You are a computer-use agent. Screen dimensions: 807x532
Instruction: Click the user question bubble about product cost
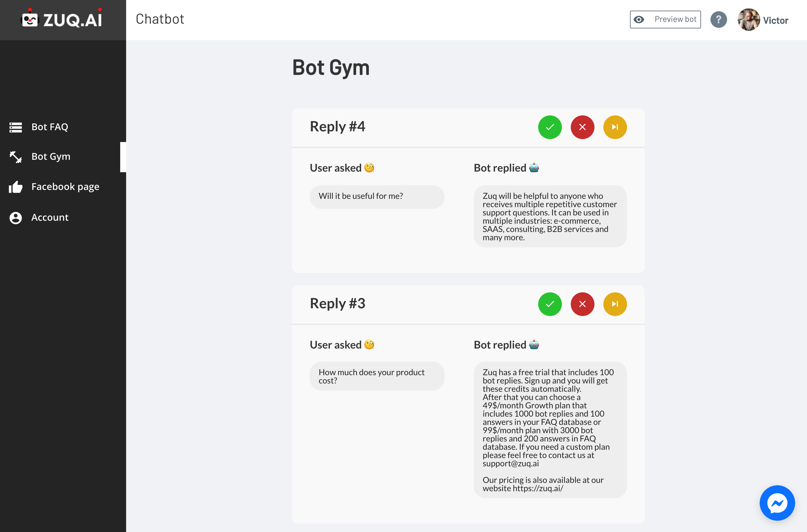pyautogui.click(x=377, y=376)
